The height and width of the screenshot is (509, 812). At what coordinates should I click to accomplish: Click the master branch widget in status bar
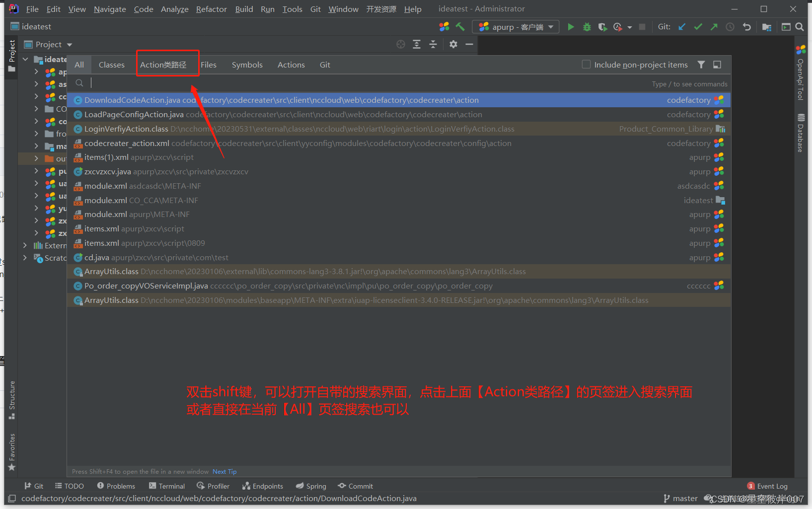click(680, 499)
